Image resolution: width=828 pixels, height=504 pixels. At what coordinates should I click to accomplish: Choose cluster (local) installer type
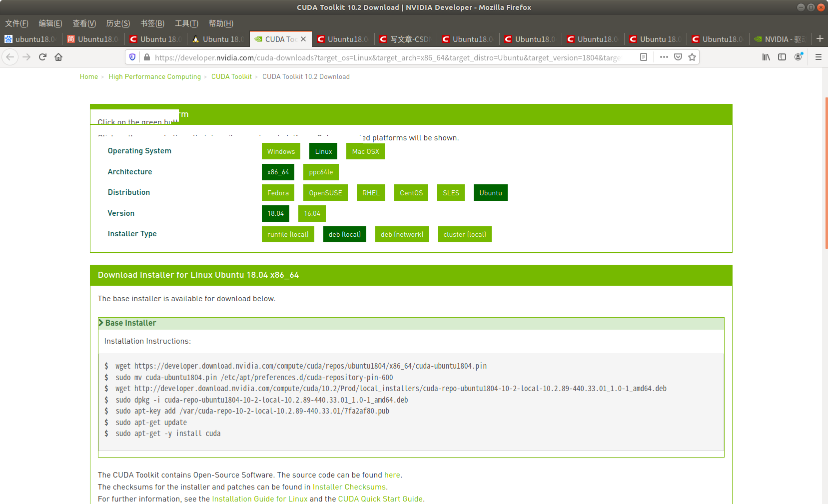click(465, 234)
